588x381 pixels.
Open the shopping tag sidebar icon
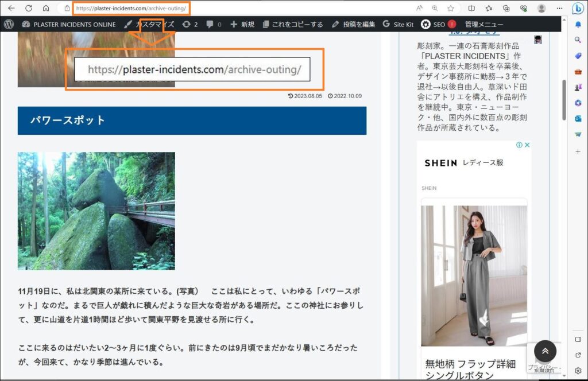[578, 56]
